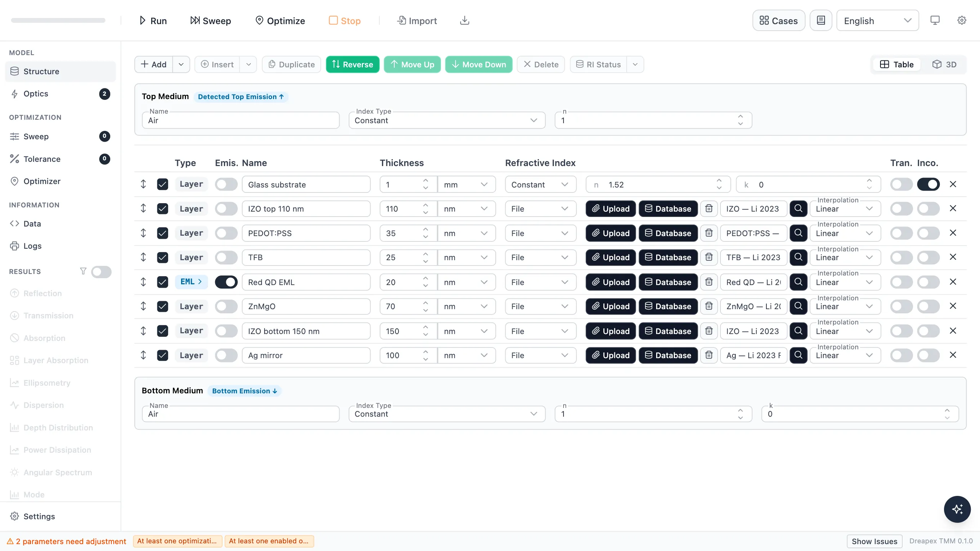Open the Database for IZO bottom 150 nm

(668, 331)
